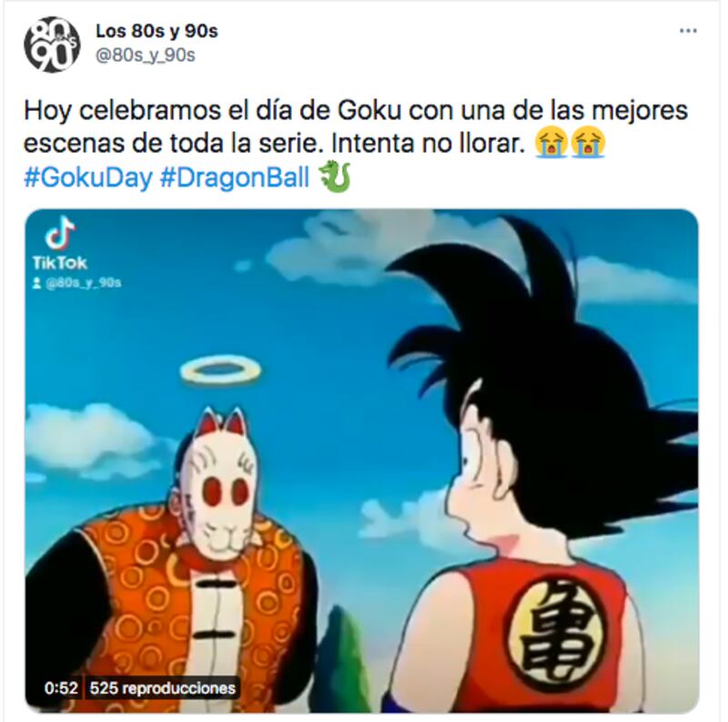728x722 pixels.
Task: Click the golden halo above the masked character
Action: [220, 371]
